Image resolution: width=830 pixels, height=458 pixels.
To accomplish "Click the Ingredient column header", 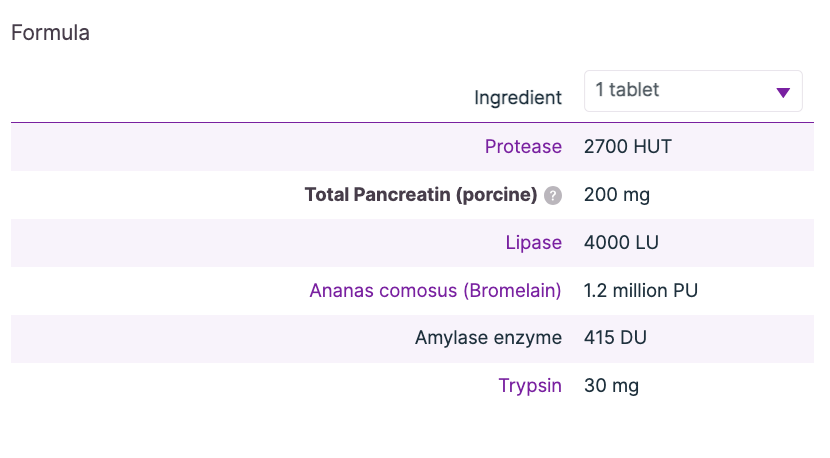I will pyautogui.click(x=517, y=98).
